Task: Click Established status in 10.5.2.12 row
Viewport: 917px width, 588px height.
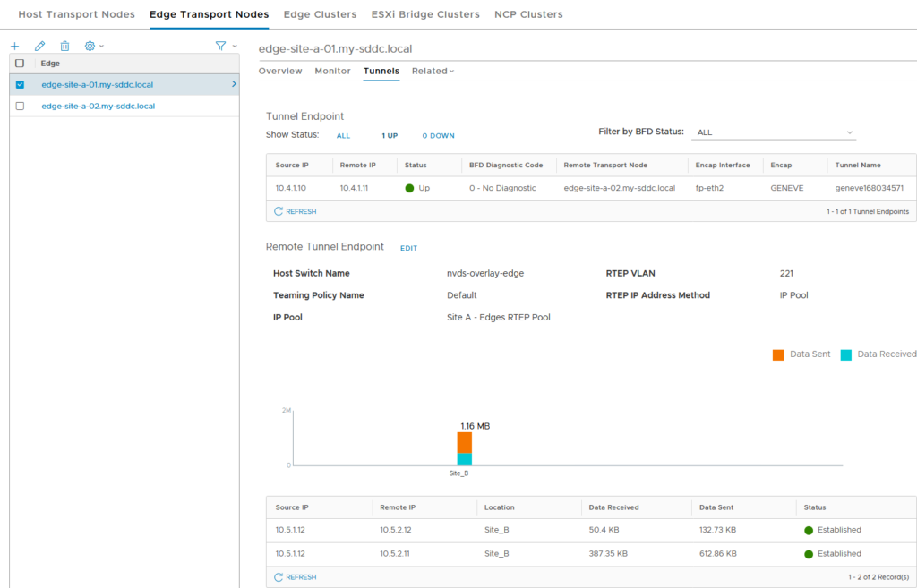Action: click(833, 530)
